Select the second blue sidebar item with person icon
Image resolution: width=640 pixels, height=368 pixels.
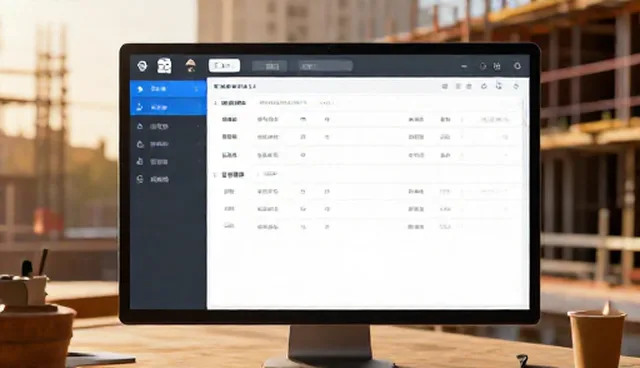point(168,107)
